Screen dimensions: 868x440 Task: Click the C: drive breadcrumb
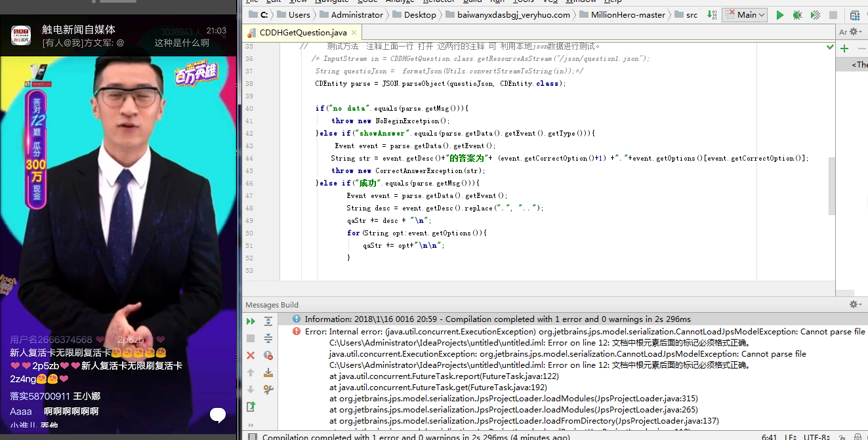click(x=258, y=14)
